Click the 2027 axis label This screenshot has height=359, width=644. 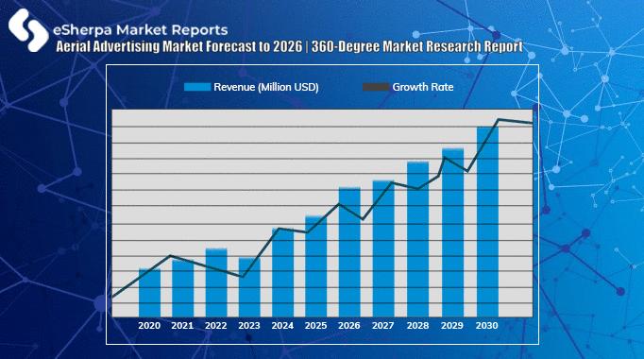point(382,326)
